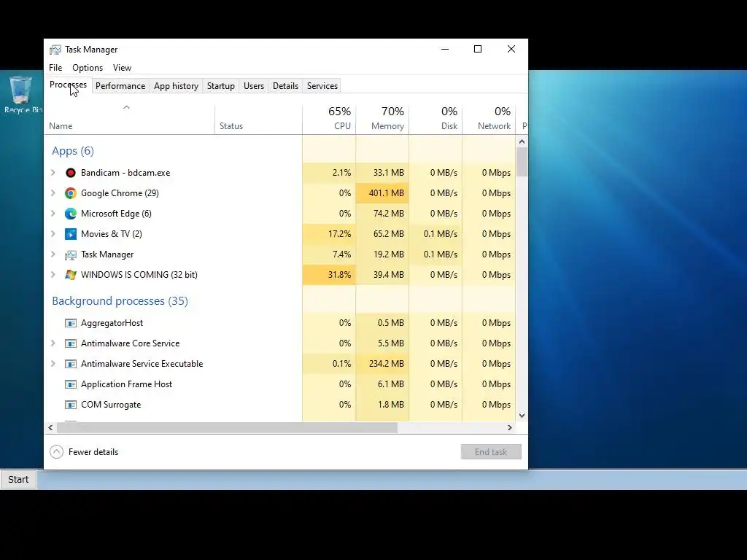
Task: Sort by the Disk column header
Action: coord(436,118)
